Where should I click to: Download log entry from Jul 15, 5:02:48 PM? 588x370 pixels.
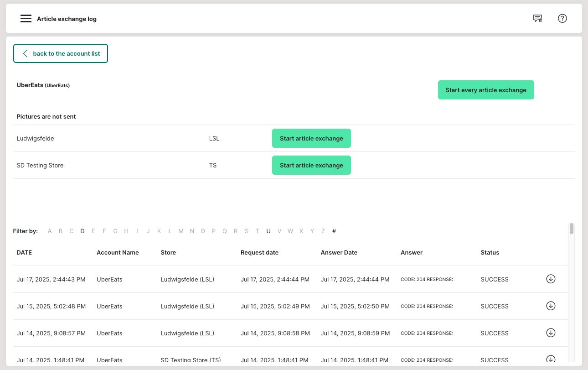coord(551,306)
